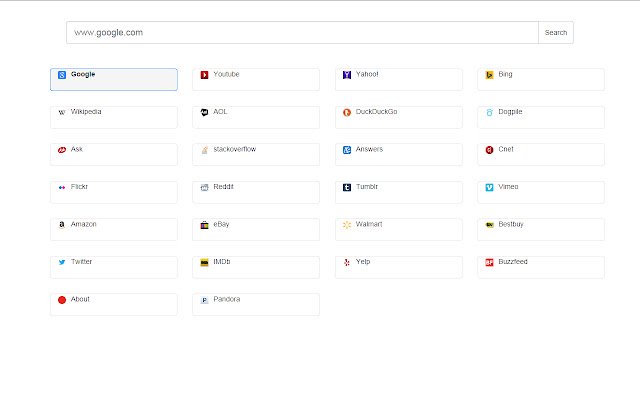Click the Ask red icon
The image size is (640, 400).
[62, 150]
